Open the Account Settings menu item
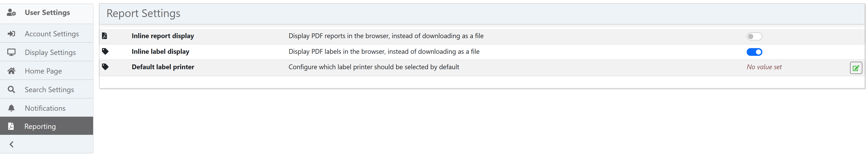868x155 pixels. 52,34
